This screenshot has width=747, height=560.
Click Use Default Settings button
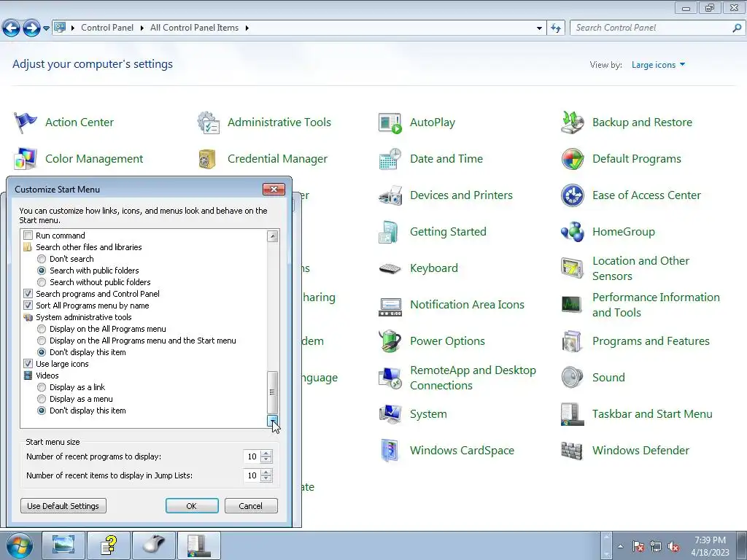click(x=63, y=506)
